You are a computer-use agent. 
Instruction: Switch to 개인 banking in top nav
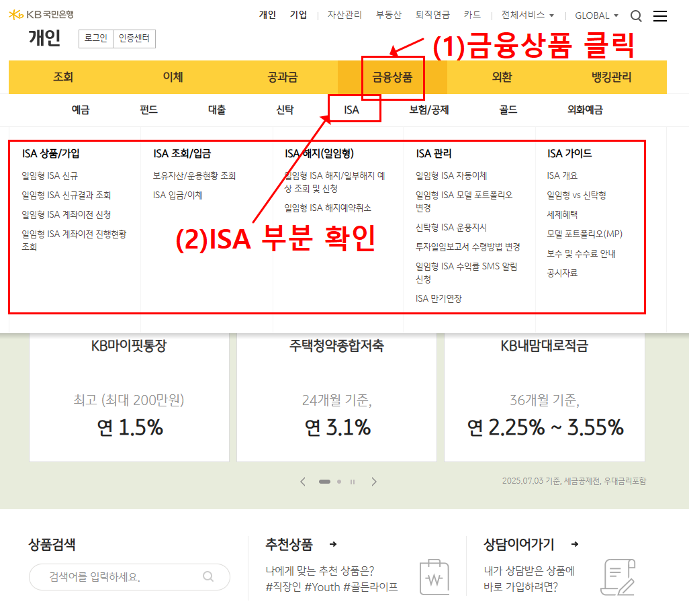pos(267,15)
